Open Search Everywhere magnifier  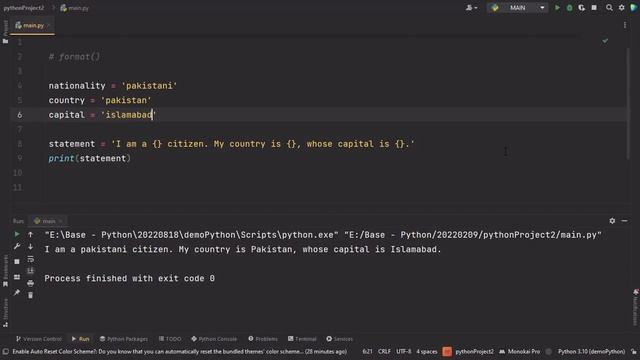(x=609, y=8)
